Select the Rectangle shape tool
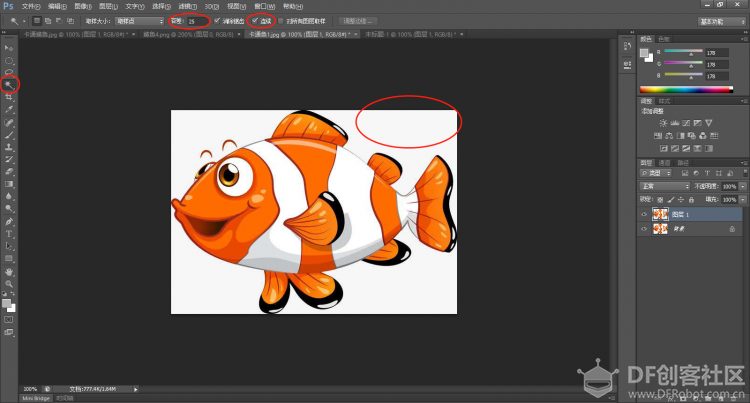 (9, 259)
